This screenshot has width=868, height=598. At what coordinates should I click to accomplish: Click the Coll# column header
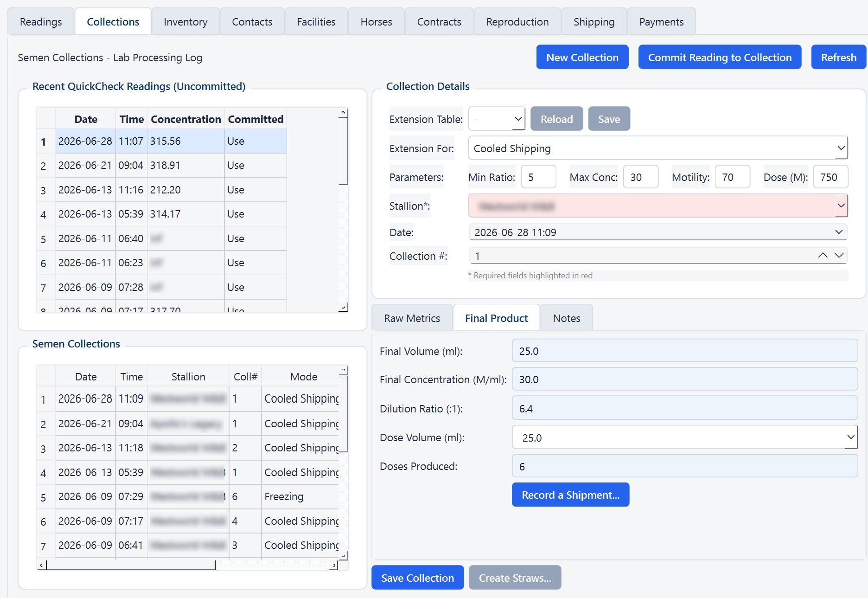point(245,377)
